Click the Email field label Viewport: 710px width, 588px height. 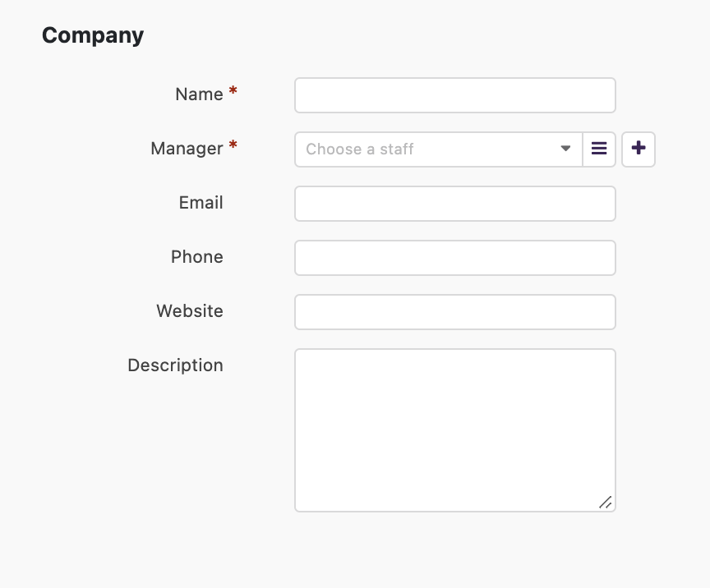(x=201, y=202)
